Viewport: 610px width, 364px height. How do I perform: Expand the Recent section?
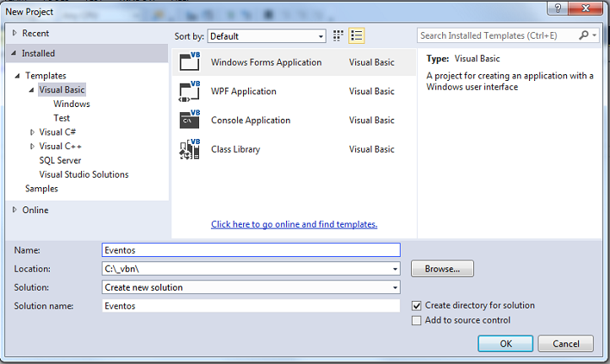[x=14, y=33]
